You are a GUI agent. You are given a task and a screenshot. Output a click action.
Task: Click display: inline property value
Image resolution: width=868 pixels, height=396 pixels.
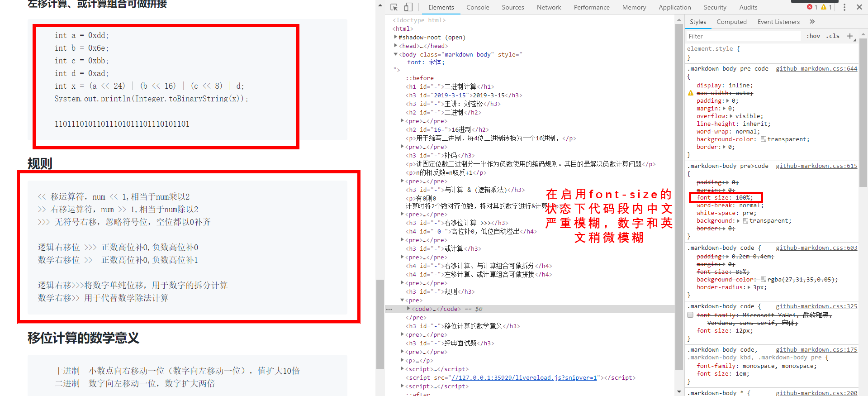[x=740, y=86]
